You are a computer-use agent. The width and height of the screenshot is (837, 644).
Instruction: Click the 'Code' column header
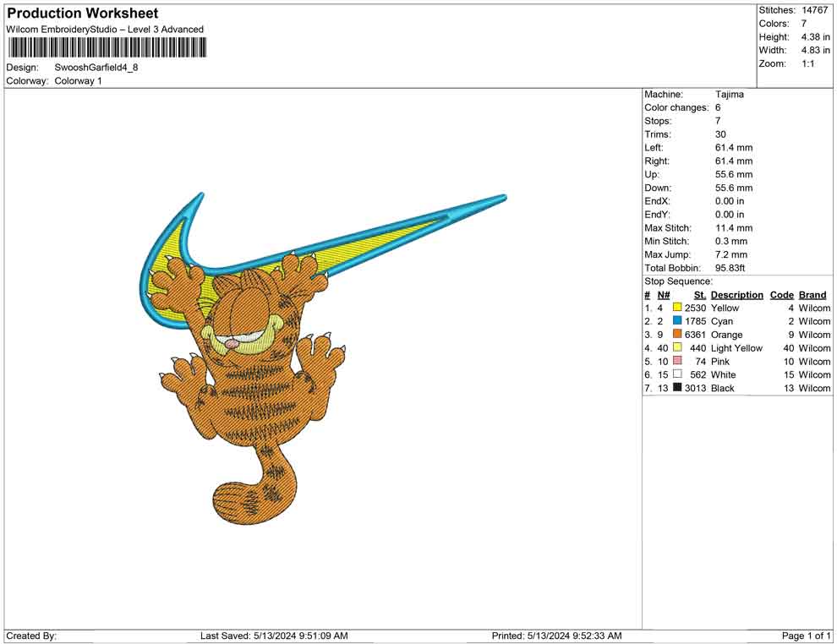pos(782,294)
